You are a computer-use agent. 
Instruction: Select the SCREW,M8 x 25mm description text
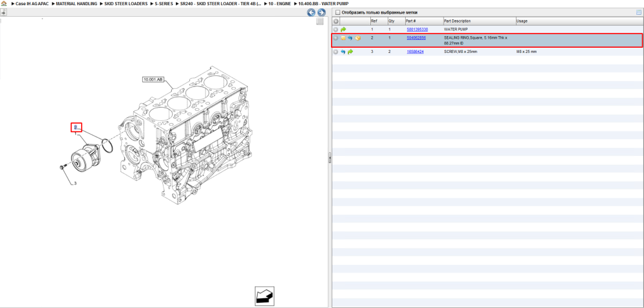[460, 52]
